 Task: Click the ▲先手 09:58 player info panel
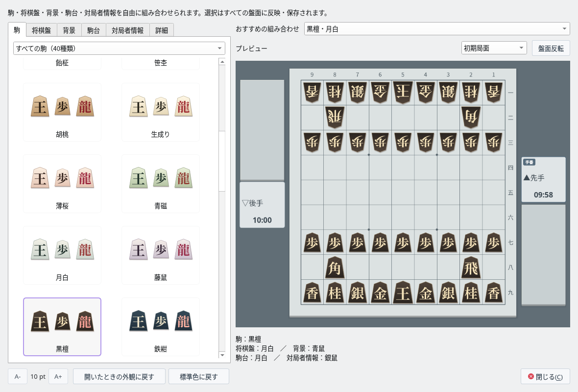(x=543, y=180)
